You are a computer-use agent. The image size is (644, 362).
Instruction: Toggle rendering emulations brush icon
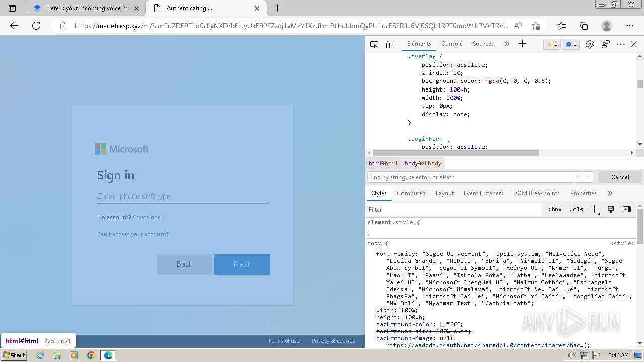point(611,209)
